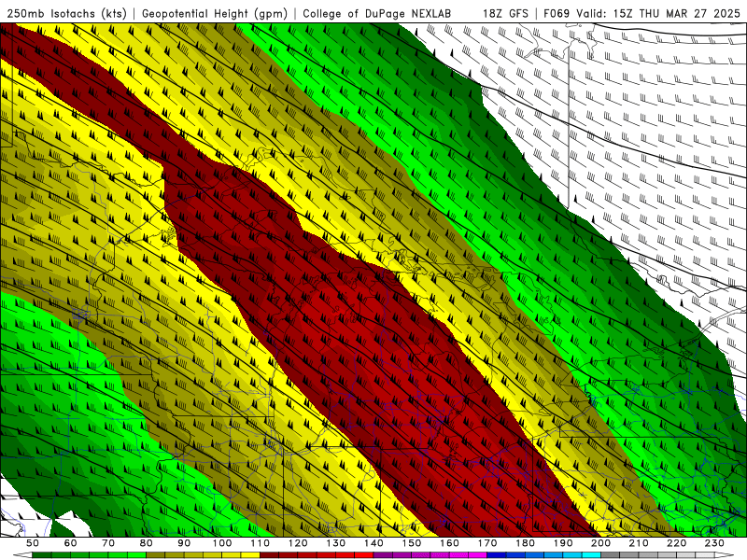The width and height of the screenshot is (747, 560).
Task: Click the 80 value on the color scale
Action: 147,543
